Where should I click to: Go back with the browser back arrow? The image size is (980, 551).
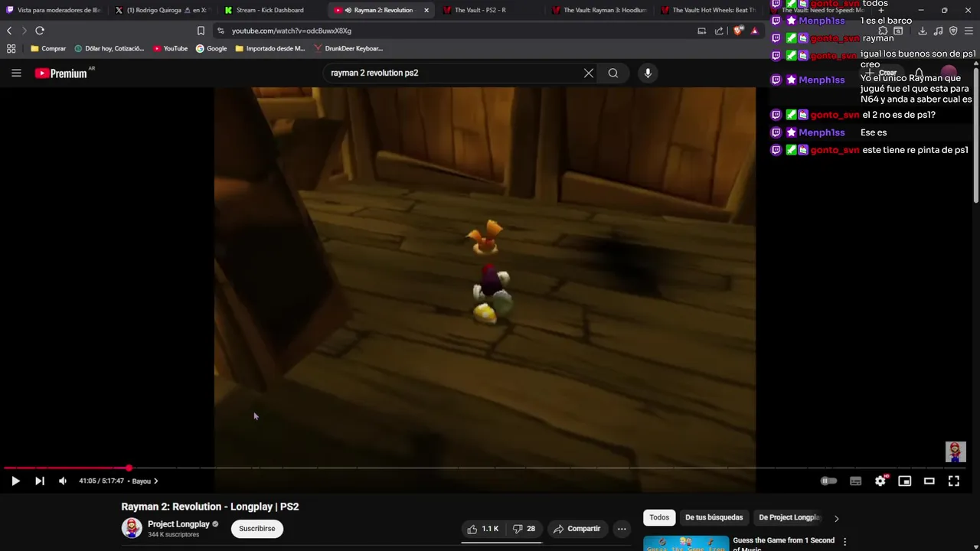coord(9,31)
